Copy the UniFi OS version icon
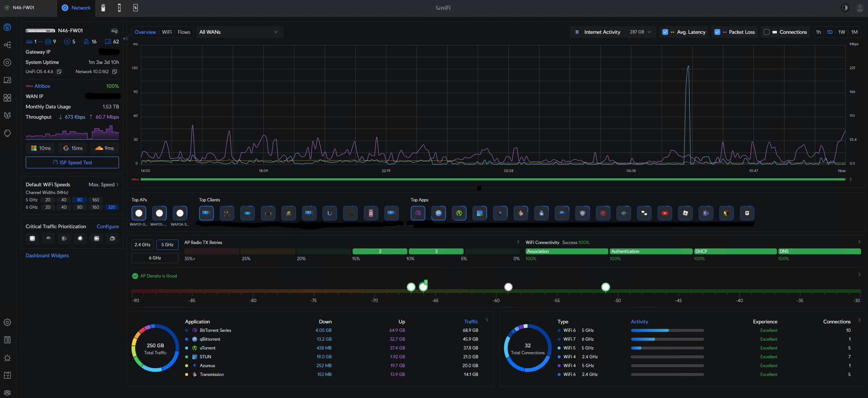 pyautogui.click(x=59, y=72)
